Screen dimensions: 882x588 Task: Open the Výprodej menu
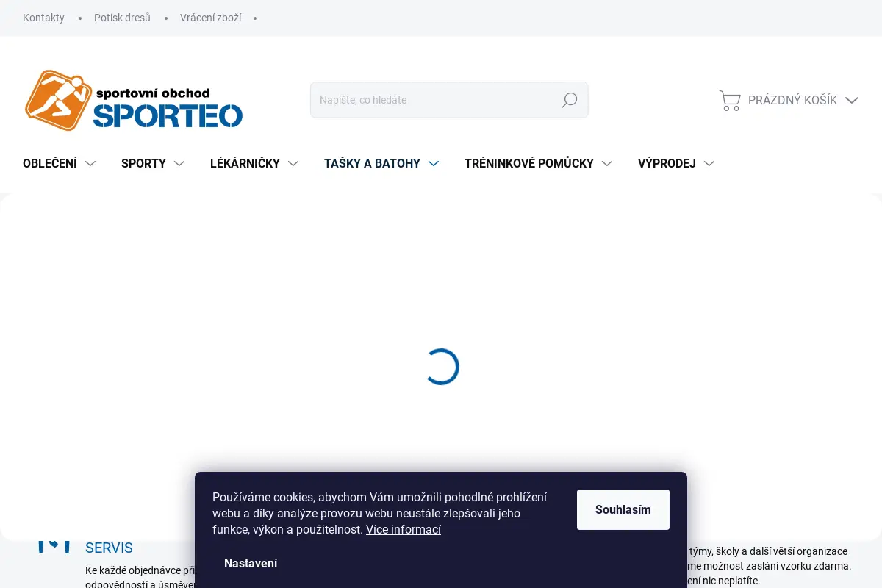click(667, 163)
